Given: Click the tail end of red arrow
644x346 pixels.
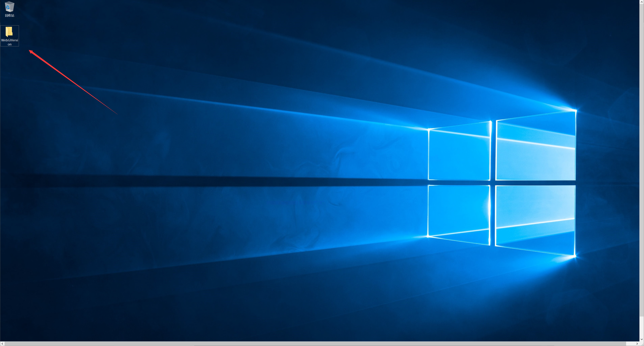Looking at the screenshot, I should tap(117, 114).
